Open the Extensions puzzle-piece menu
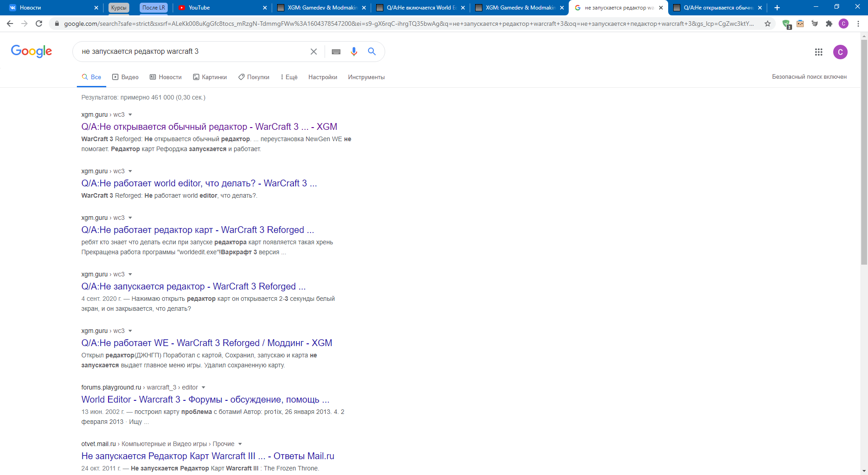 (829, 24)
